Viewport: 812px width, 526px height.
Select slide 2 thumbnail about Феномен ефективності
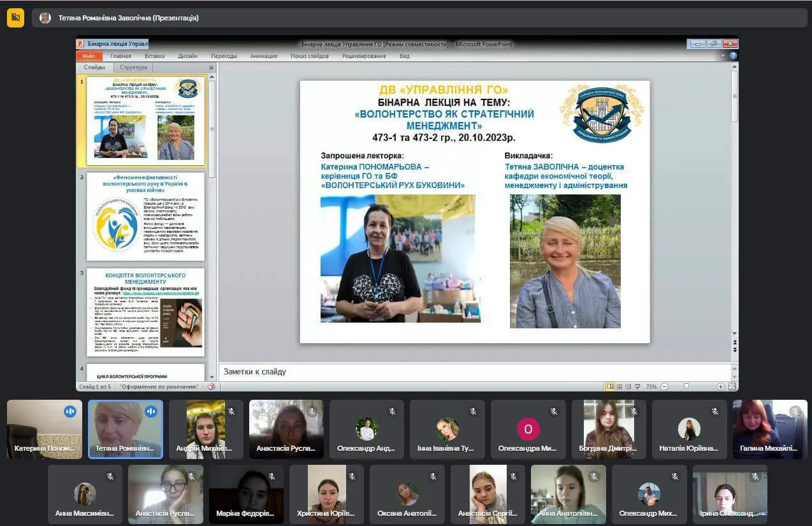(146, 216)
